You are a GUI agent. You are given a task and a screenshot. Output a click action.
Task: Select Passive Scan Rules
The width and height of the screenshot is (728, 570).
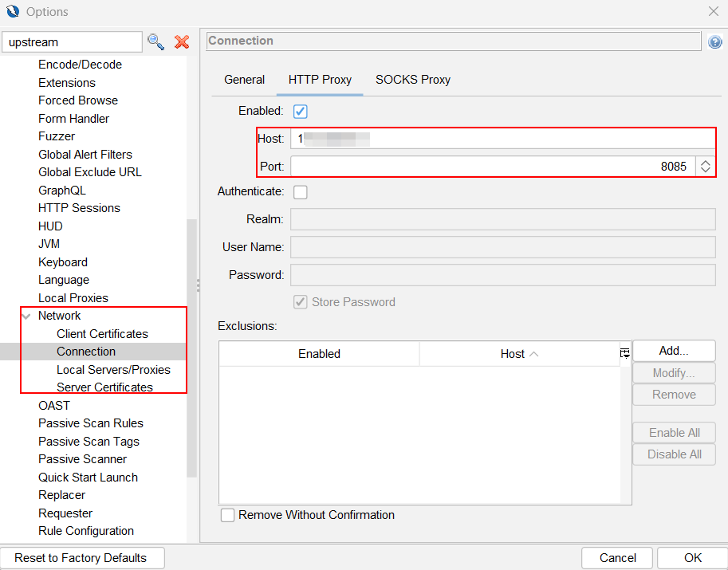[x=91, y=423]
